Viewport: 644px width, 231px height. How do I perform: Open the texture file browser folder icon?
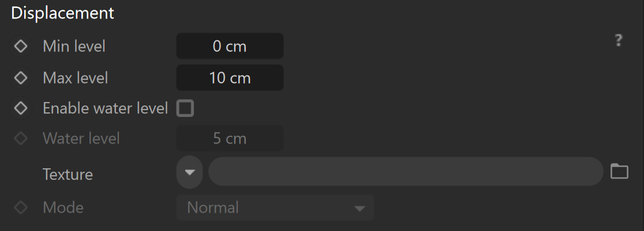pos(619,171)
